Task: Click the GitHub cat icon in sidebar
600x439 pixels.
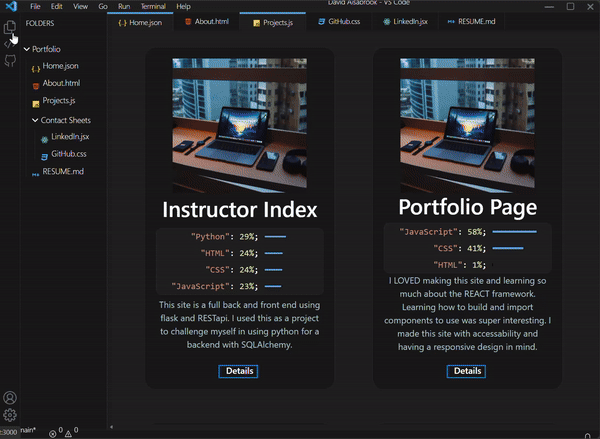Action: point(10,61)
